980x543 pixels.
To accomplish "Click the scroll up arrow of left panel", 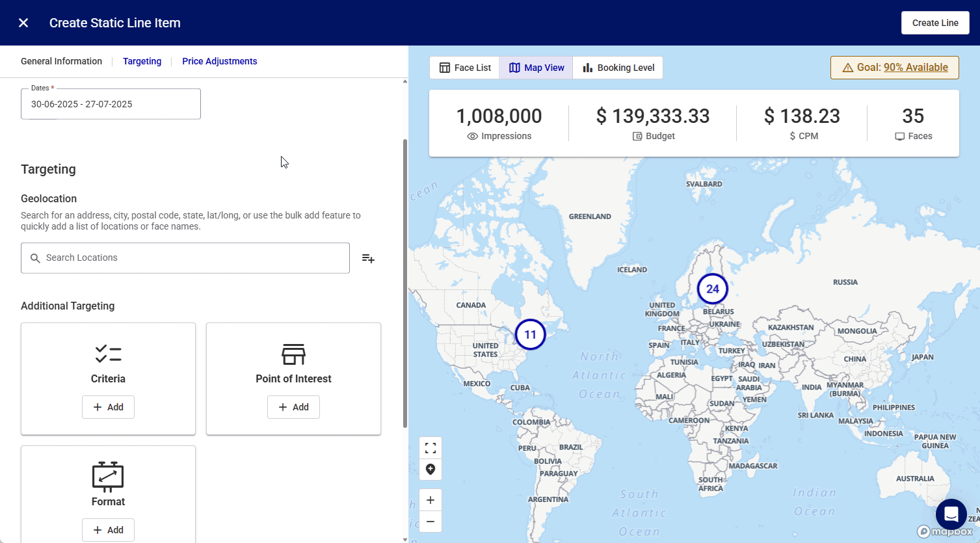I will pos(405,82).
